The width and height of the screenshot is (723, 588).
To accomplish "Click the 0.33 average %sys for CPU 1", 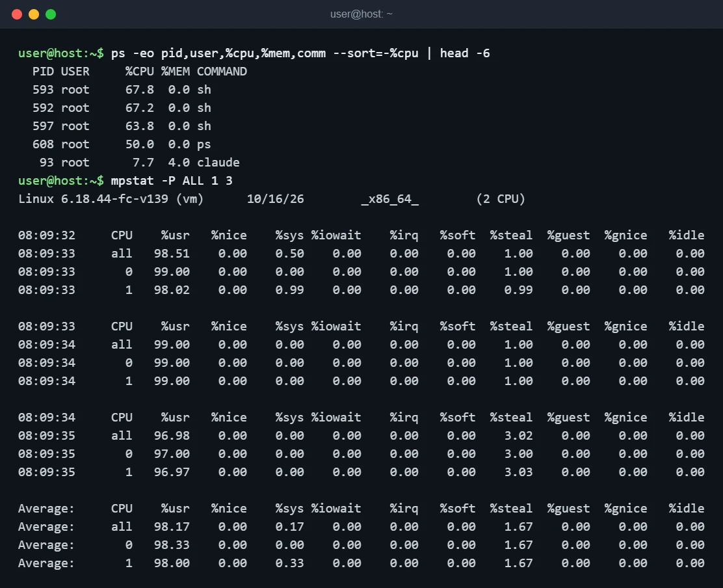I will 289,563.
